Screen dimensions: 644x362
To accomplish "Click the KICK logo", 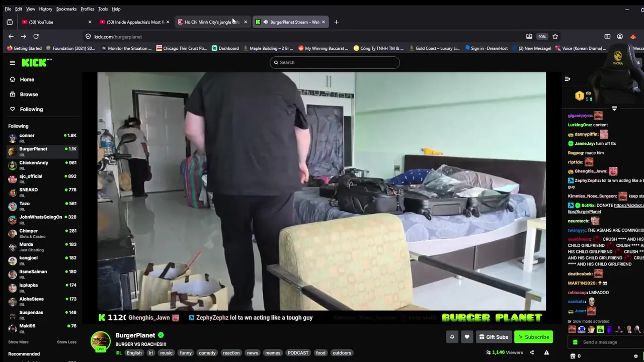I will click(x=37, y=62).
